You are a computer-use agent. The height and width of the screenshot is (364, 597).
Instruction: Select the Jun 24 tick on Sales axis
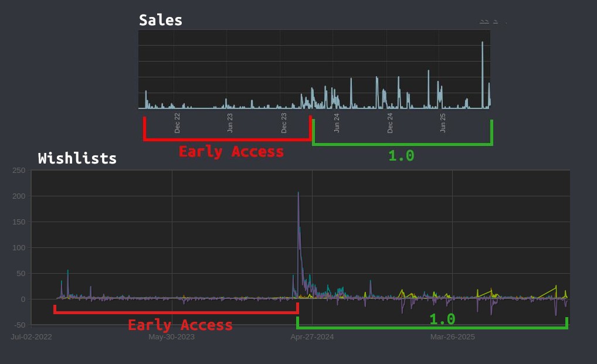click(337, 123)
